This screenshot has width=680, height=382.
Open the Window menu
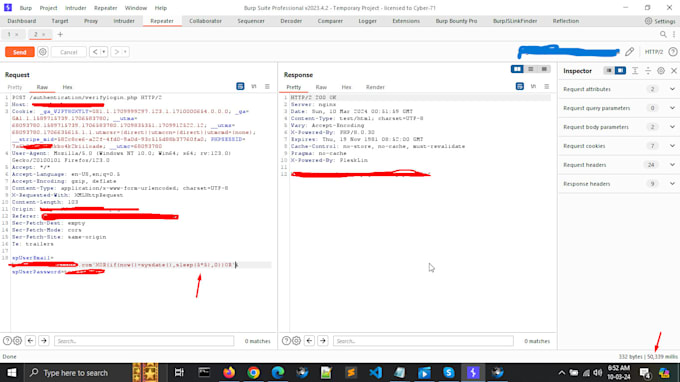pyautogui.click(x=136, y=8)
